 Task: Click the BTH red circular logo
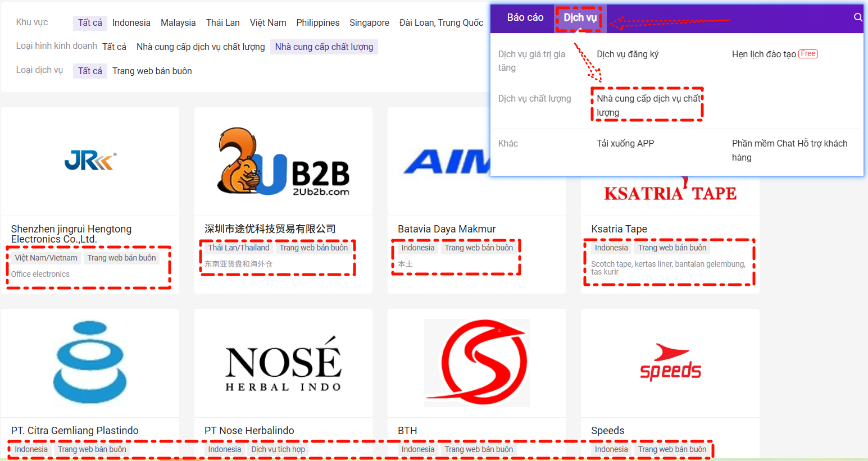[x=476, y=363]
